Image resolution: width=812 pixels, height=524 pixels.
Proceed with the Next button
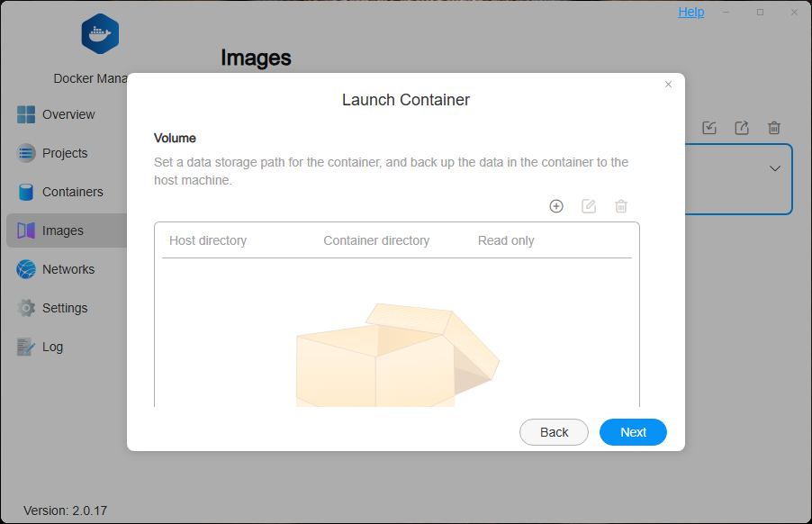point(633,432)
